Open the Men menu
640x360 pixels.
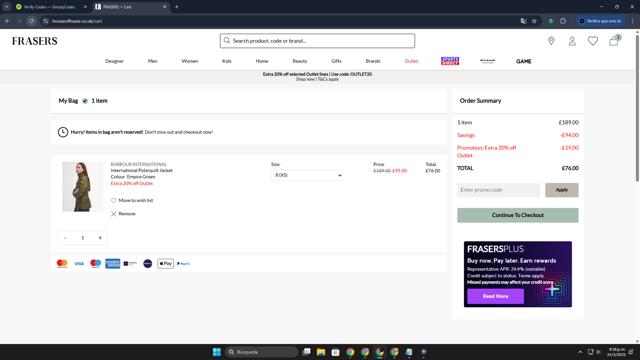click(x=153, y=61)
